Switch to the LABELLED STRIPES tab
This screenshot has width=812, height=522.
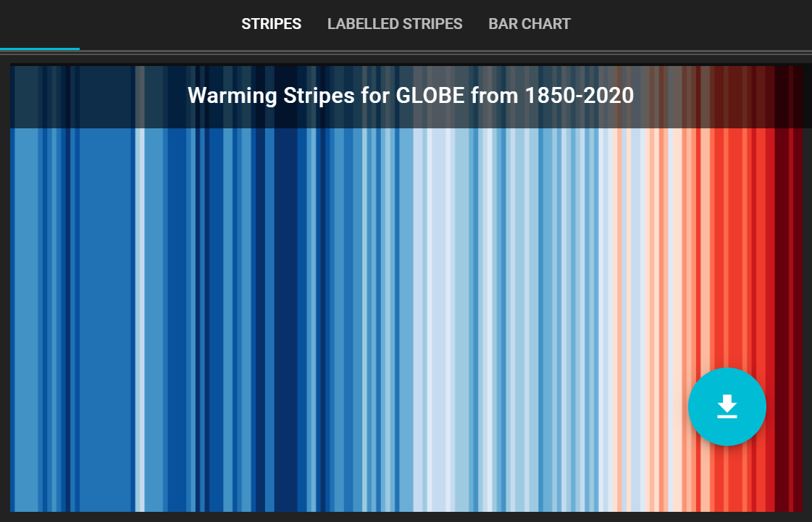(395, 24)
